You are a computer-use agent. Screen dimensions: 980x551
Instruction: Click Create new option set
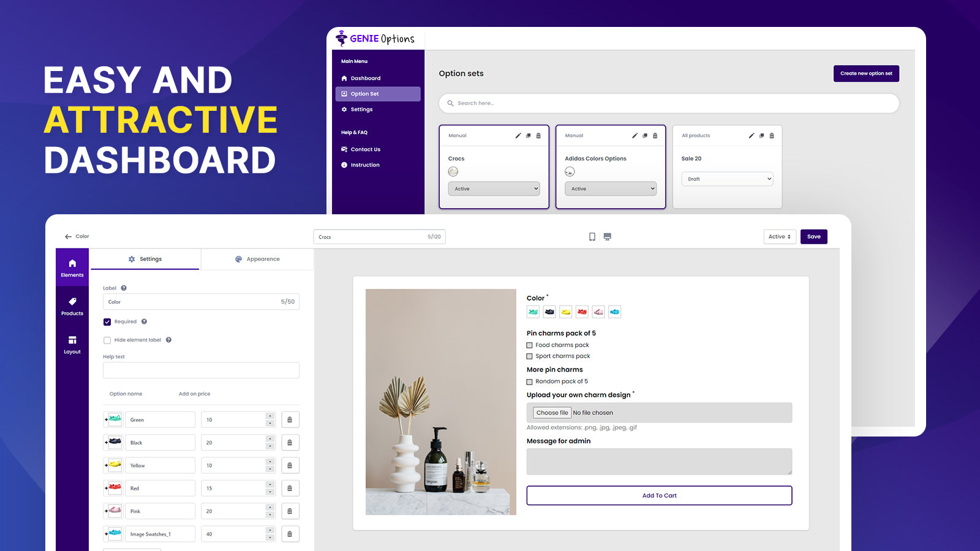865,73
